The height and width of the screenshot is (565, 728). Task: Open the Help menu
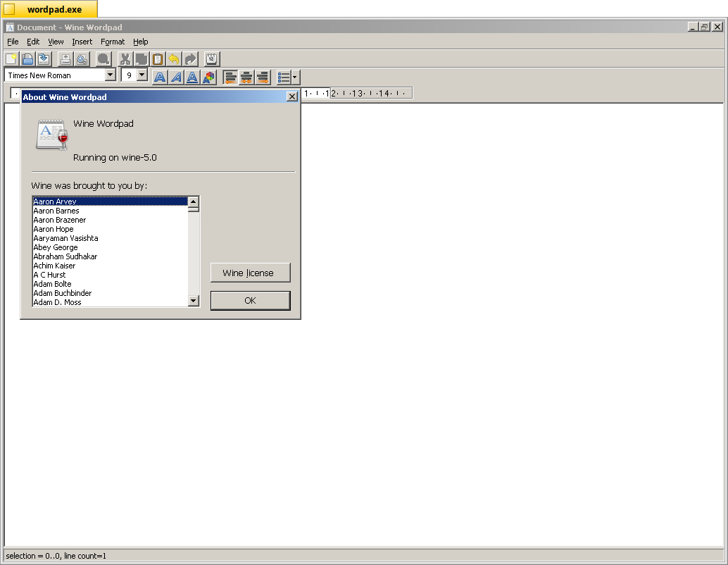tap(141, 42)
